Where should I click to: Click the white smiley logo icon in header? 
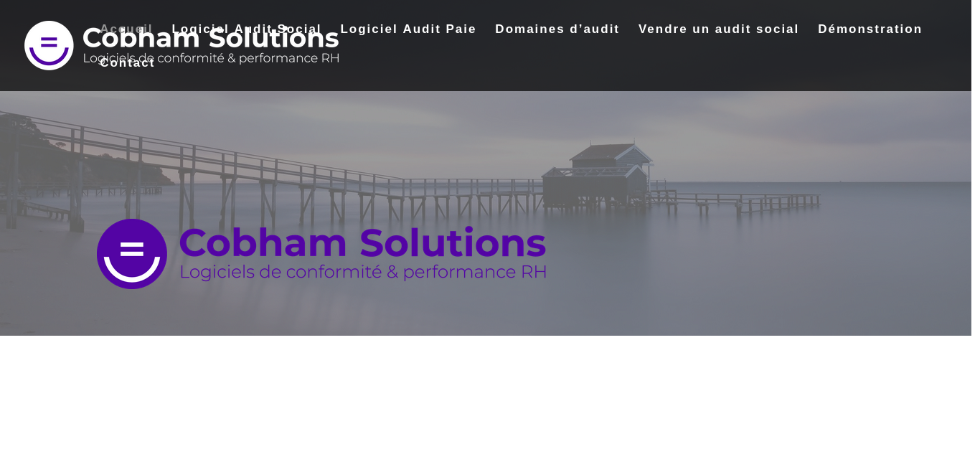49,45
